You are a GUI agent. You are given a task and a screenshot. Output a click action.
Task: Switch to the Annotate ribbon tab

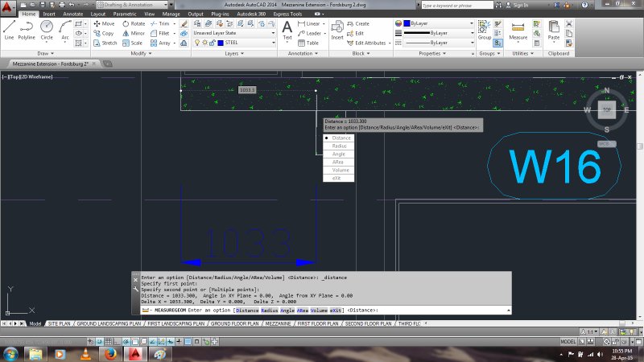[72, 14]
